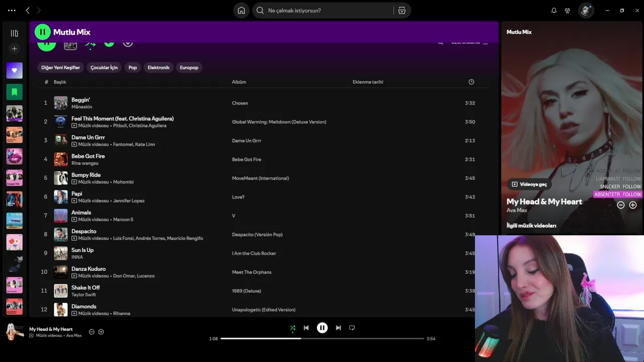Select the Elektronik filter chip
This screenshot has height=362, width=644.
tap(158, 67)
